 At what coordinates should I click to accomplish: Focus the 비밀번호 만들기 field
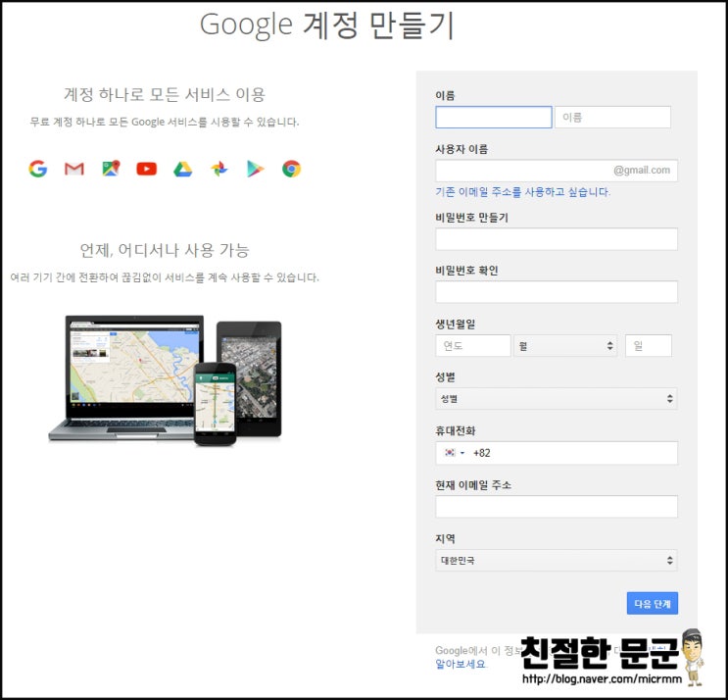pos(557,239)
